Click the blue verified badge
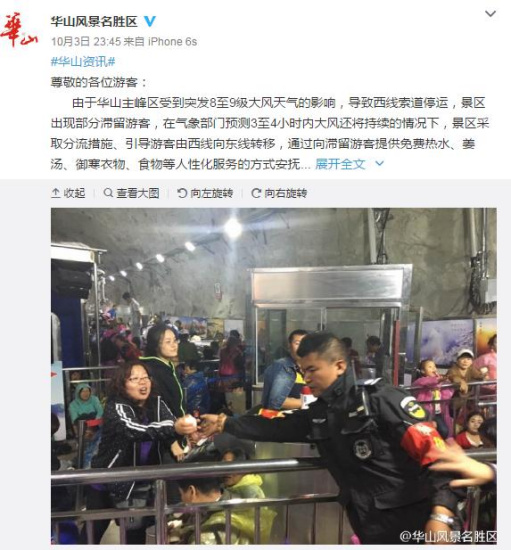The height and width of the screenshot is (550, 511). (x=150, y=21)
